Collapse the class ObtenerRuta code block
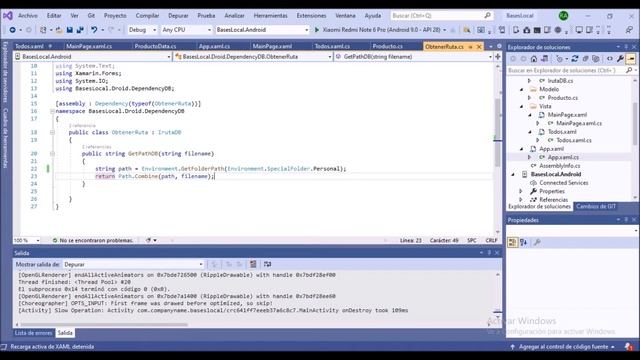This screenshot has width=640, height=360. (52, 132)
